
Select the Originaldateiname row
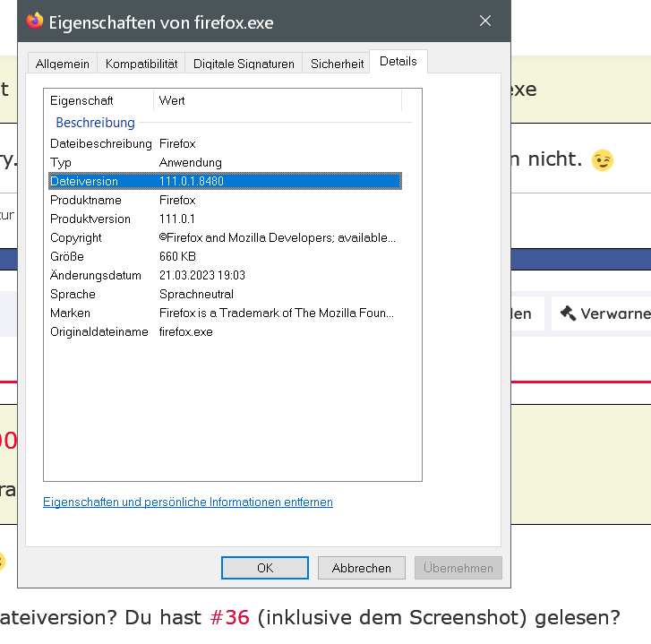pos(224,331)
